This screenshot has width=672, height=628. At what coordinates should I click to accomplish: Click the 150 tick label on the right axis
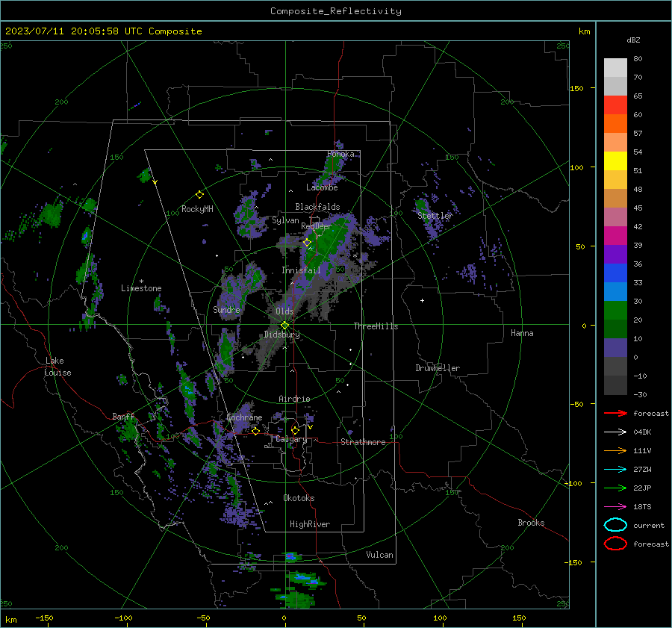point(577,88)
